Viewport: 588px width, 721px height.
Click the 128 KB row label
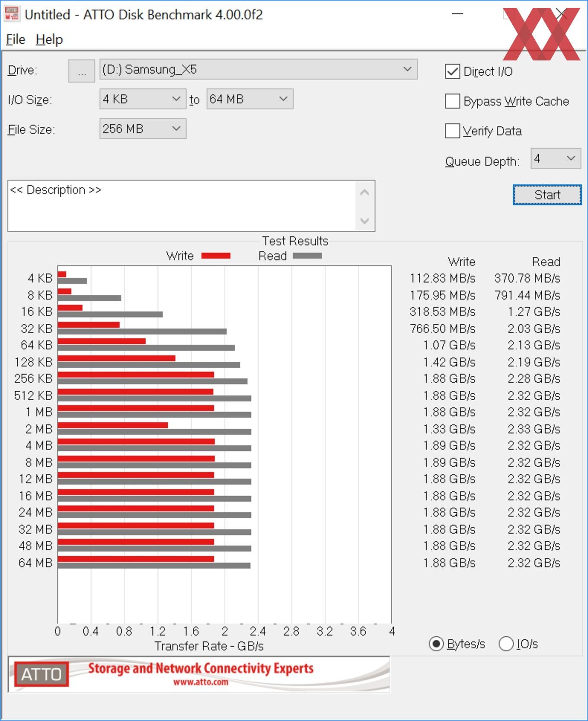[x=33, y=362]
